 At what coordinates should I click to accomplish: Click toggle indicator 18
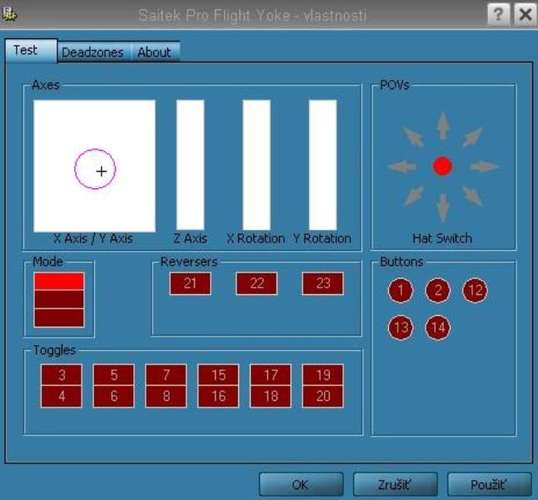tap(270, 396)
